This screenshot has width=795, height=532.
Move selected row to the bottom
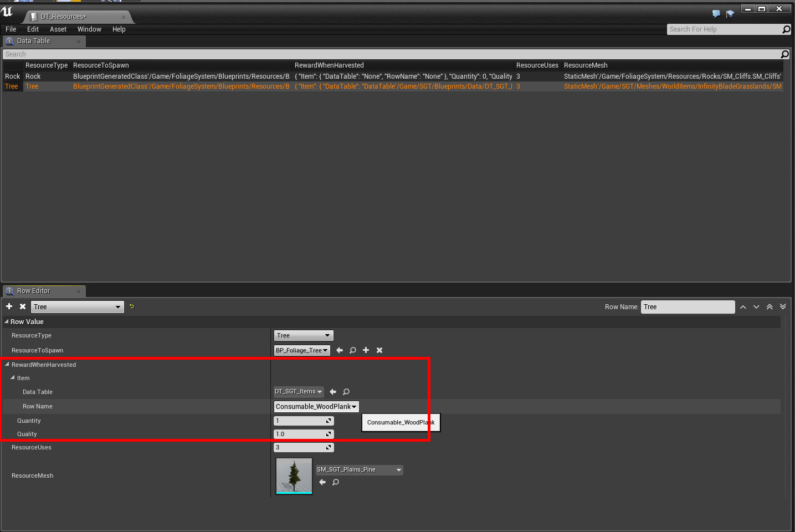(x=783, y=307)
